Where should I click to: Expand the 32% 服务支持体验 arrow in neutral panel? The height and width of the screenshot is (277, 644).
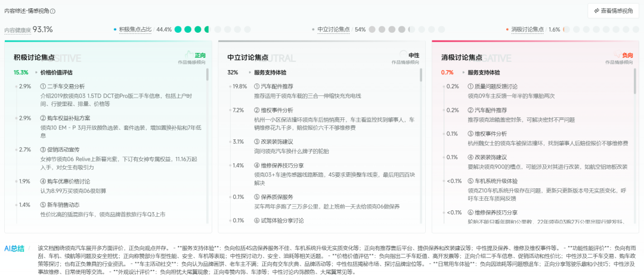coord(250,72)
